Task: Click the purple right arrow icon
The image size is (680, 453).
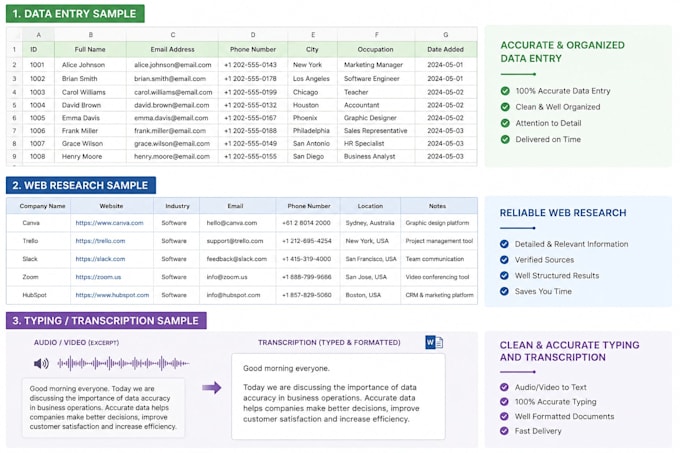Action: tap(212, 388)
